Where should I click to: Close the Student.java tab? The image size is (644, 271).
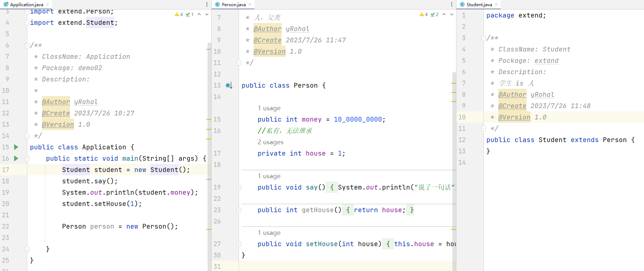[496, 4]
